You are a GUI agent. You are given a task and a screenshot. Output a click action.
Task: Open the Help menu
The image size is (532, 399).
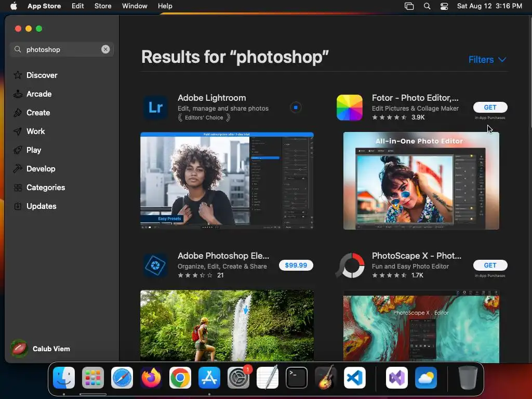[x=165, y=6]
